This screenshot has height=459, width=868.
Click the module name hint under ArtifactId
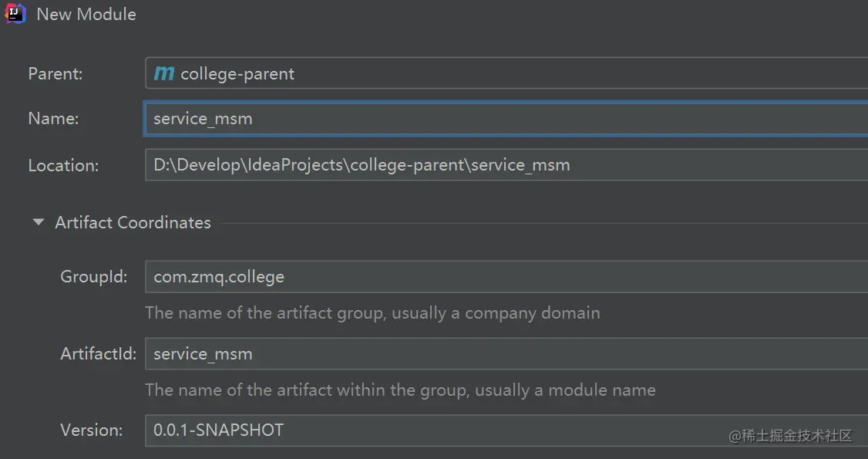[400, 390]
